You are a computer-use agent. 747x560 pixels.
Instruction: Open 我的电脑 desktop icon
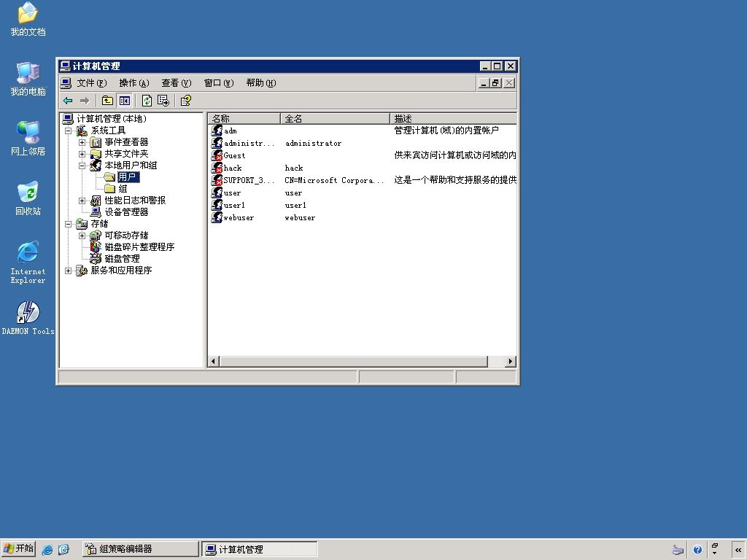point(28,79)
